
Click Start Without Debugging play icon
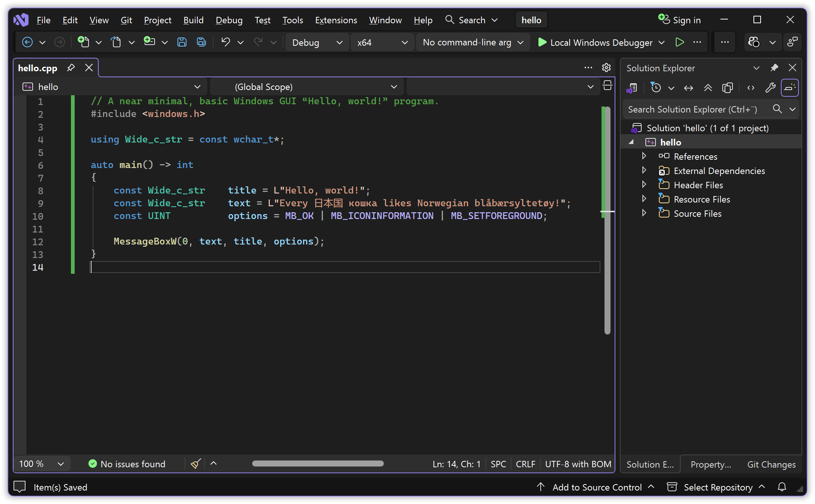[x=679, y=42]
